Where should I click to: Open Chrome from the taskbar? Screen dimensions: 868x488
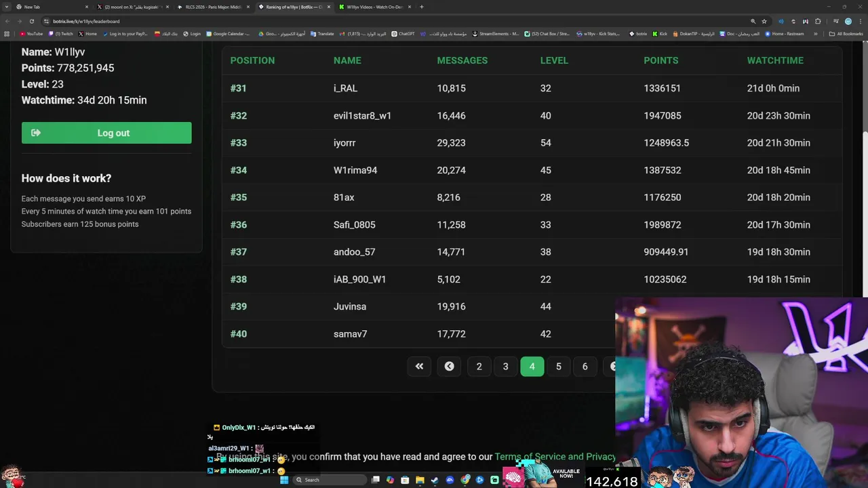[x=465, y=480]
